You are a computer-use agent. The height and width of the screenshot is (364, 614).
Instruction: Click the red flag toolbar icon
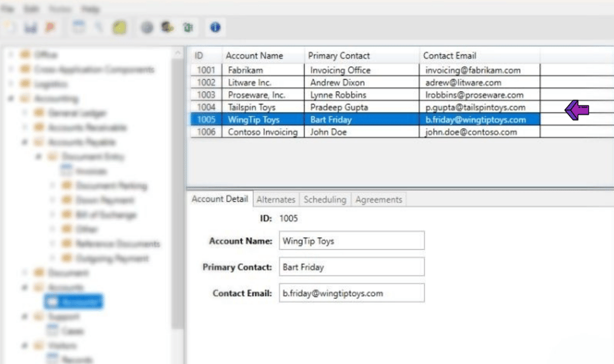[50, 28]
